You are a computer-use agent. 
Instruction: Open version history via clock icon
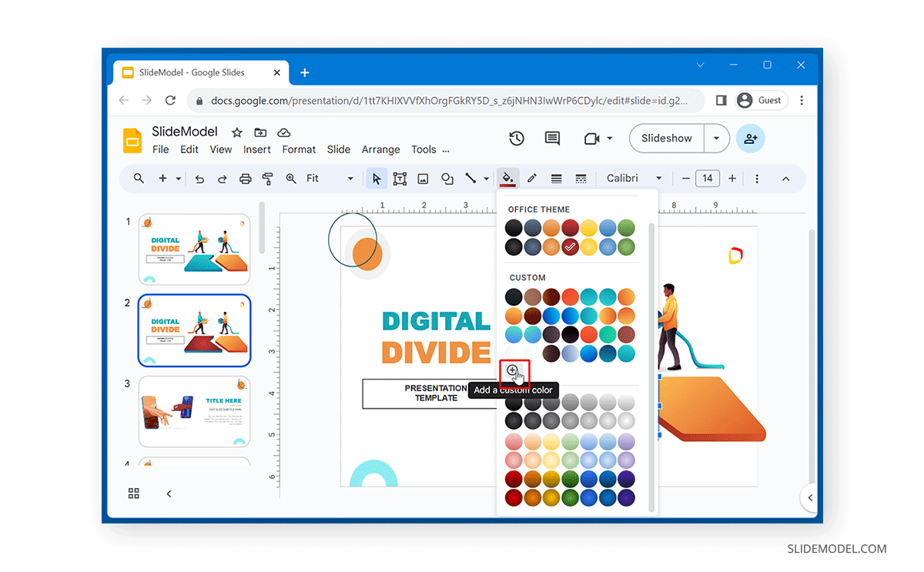(516, 138)
